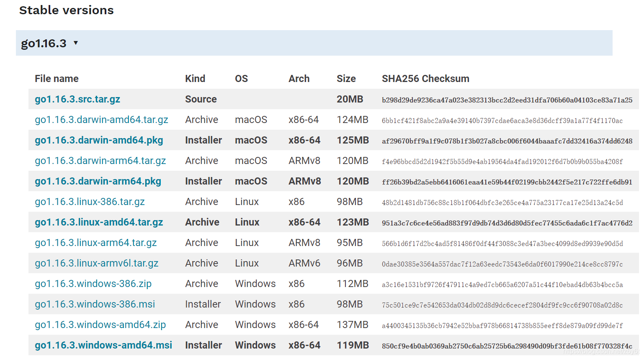Get the go1.16.3.darwin-arm64.pkg installer

click(98, 181)
